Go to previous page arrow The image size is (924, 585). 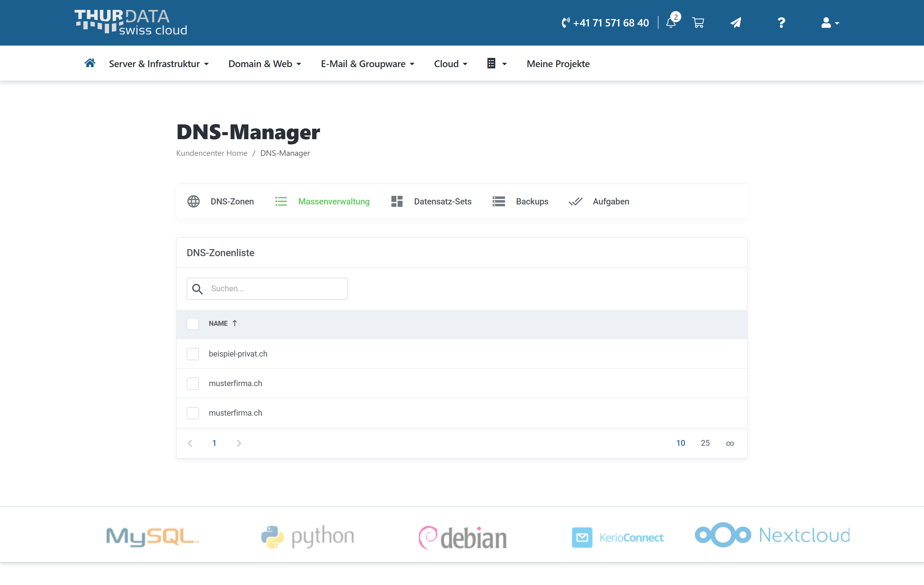pyautogui.click(x=190, y=443)
